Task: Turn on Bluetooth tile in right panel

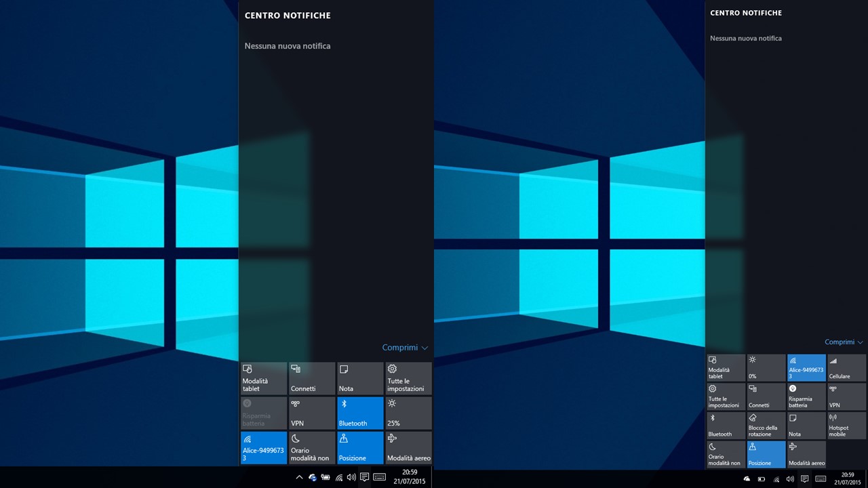Action: [726, 426]
